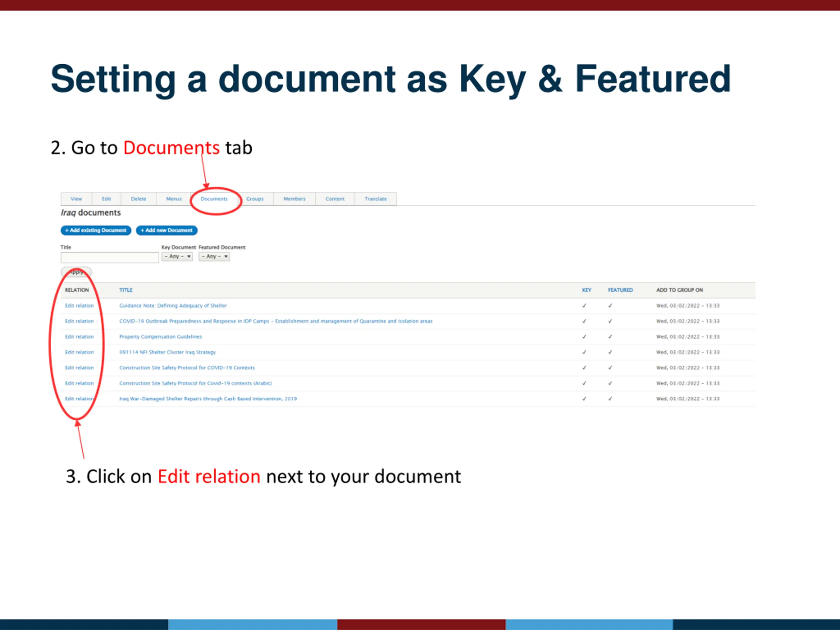Edit relation for Guidance Note Defining Adequacy
This screenshot has height=630, width=840.
click(79, 305)
